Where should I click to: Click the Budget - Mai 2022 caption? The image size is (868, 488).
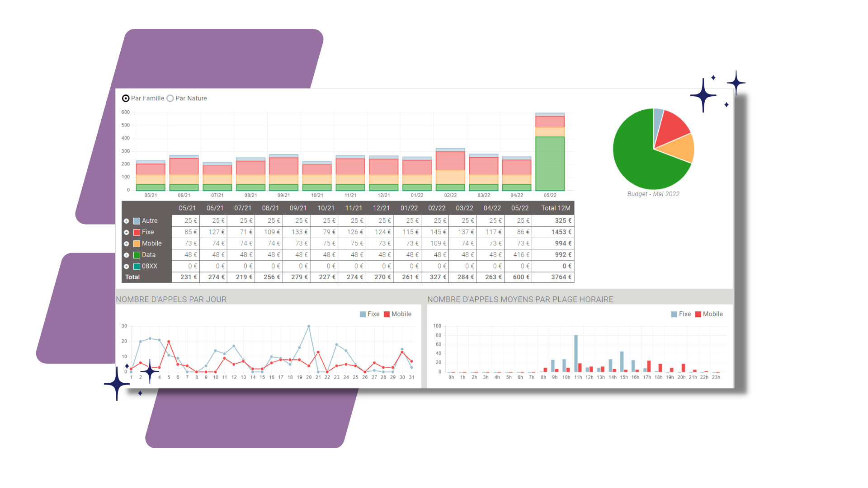[653, 194]
